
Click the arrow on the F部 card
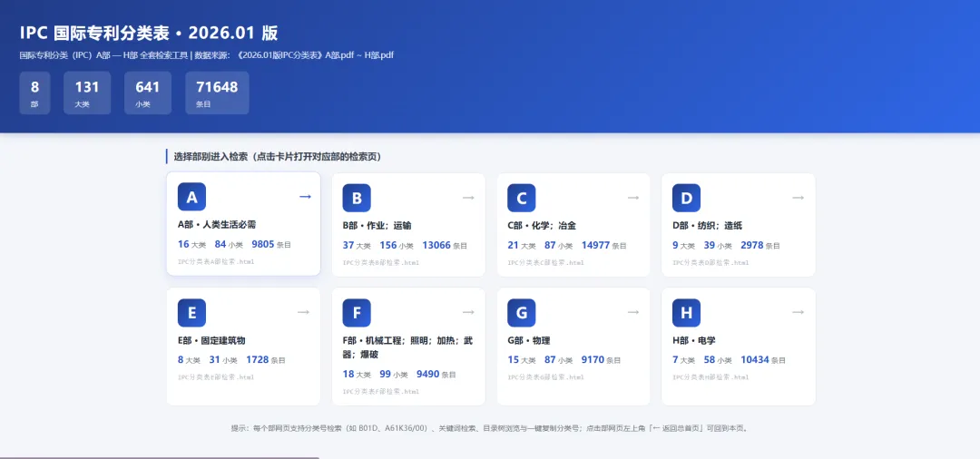point(469,312)
